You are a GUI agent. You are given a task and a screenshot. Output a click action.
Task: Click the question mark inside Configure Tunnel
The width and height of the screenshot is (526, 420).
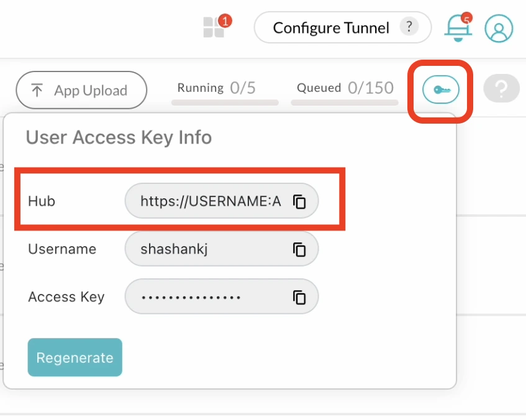coord(408,27)
